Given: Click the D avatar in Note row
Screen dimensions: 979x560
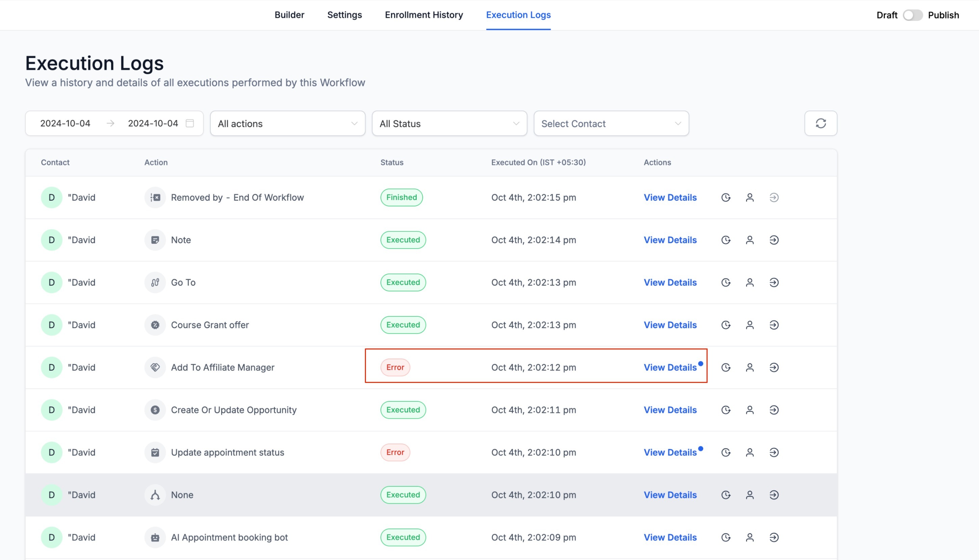Looking at the screenshot, I should pyautogui.click(x=52, y=240).
